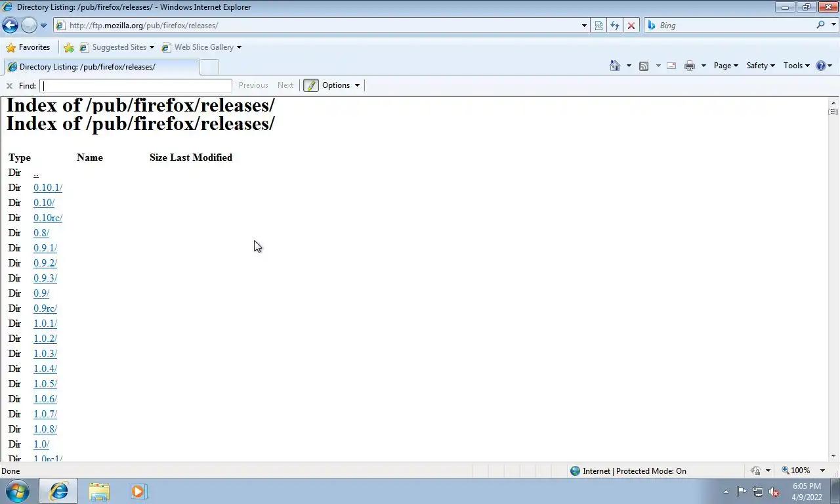The image size is (840, 504).
Task: Launch Windows Media Player from taskbar
Action: pyautogui.click(x=138, y=491)
